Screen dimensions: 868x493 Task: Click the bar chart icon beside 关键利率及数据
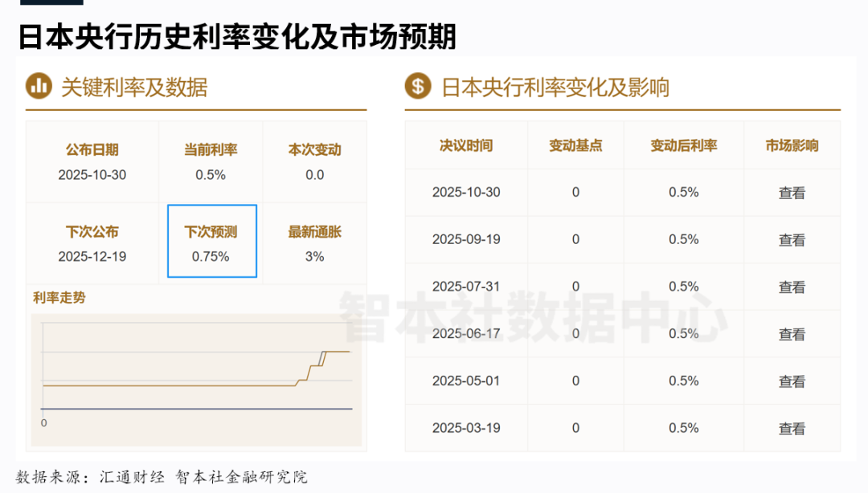point(39,86)
